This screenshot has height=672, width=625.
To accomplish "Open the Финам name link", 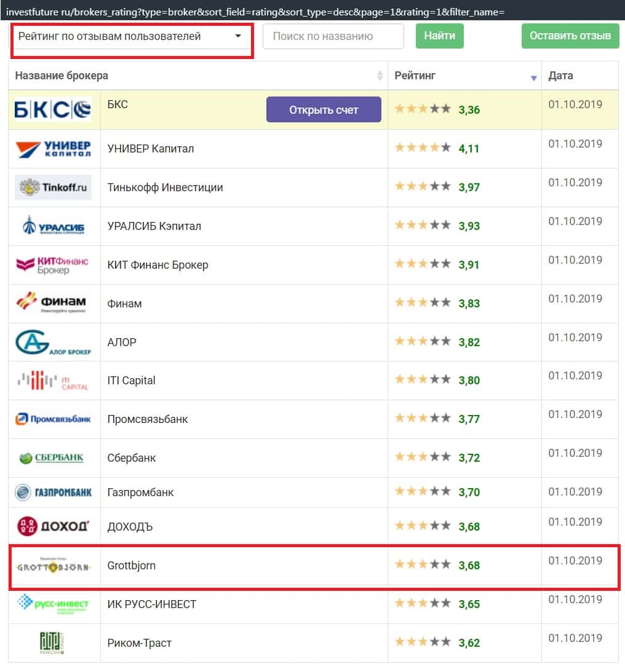I will (x=124, y=304).
